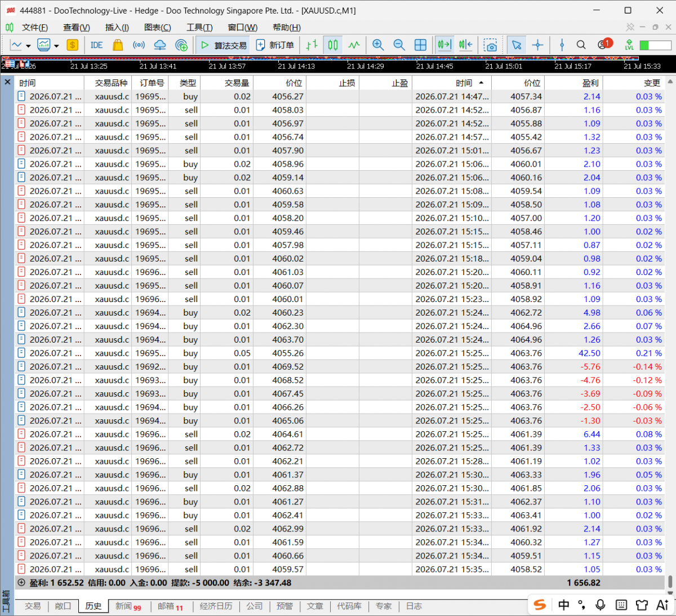Switch to the 邮箱 tab
Screen dimensions: 676x616
pyautogui.click(x=170, y=606)
